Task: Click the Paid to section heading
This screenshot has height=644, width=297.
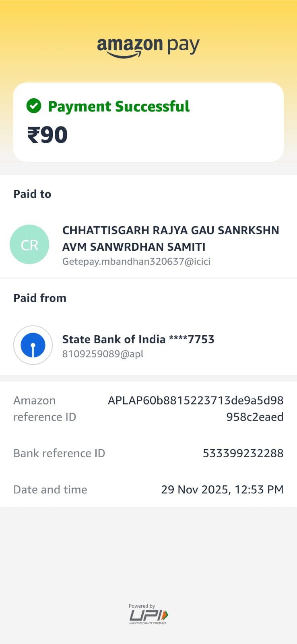Action: point(32,194)
